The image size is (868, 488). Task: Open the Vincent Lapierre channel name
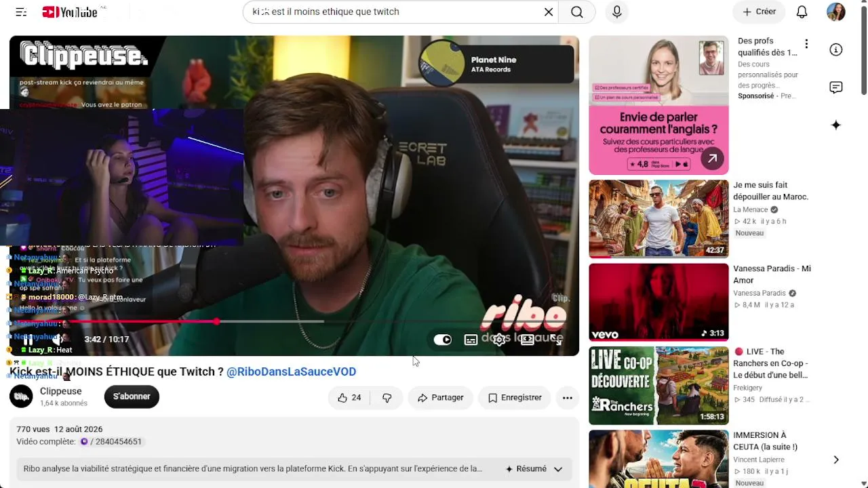tap(759, 460)
